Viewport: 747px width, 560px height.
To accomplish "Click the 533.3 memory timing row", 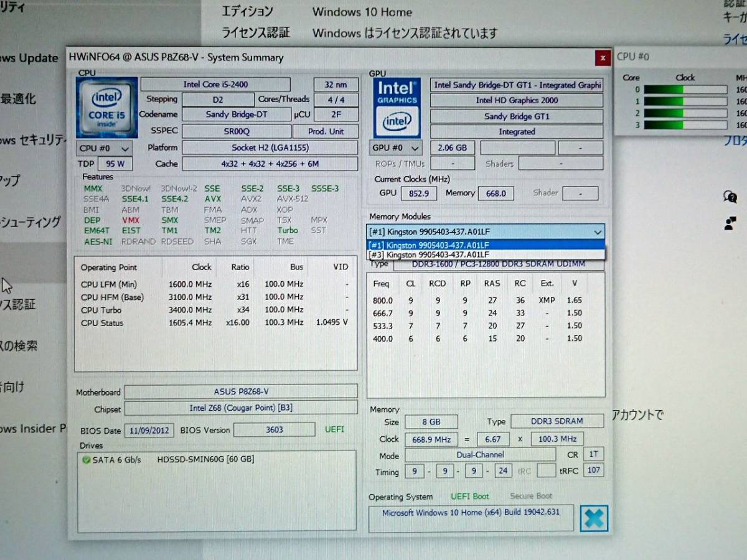I will coord(478,325).
